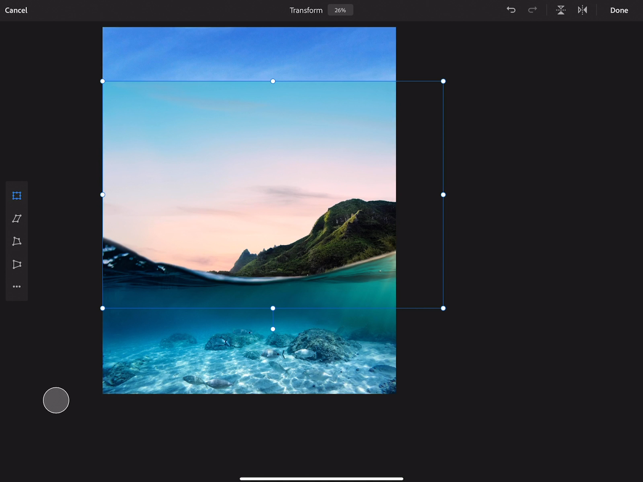This screenshot has width=643, height=482.
Task: Open the 26% zoom level field
Action: tap(340, 10)
